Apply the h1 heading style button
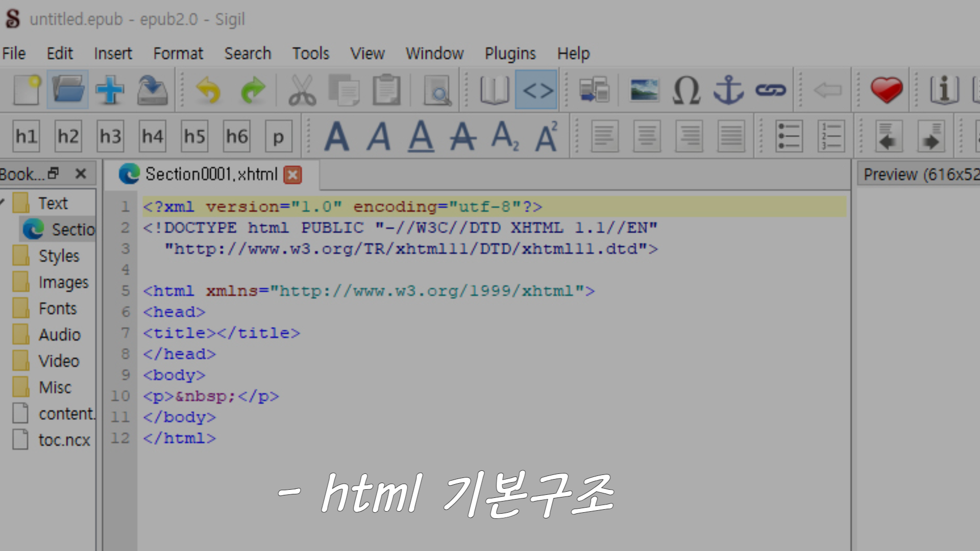The height and width of the screenshot is (551, 980). (26, 136)
